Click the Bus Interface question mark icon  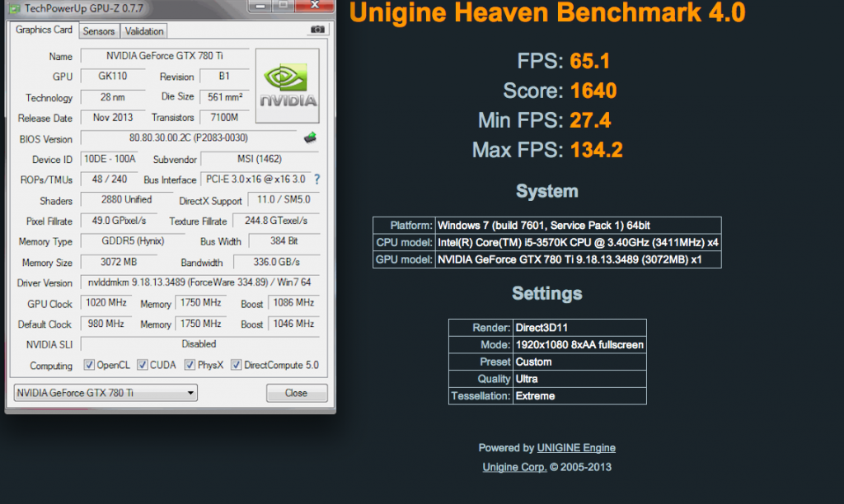(316, 179)
